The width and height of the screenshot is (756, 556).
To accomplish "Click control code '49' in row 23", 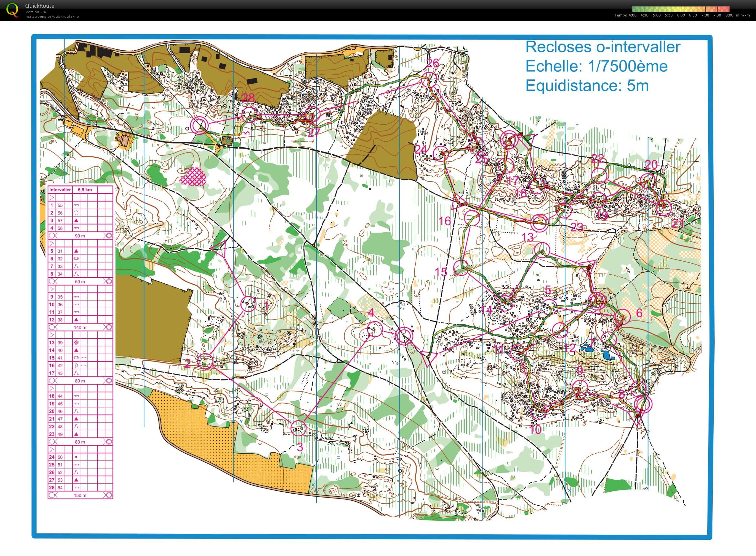I will tap(60, 434).
